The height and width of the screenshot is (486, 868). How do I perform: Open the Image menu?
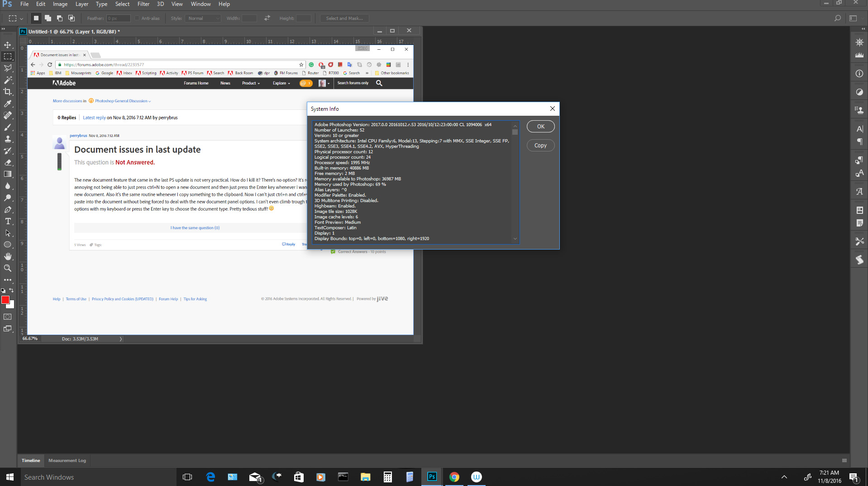(x=60, y=4)
